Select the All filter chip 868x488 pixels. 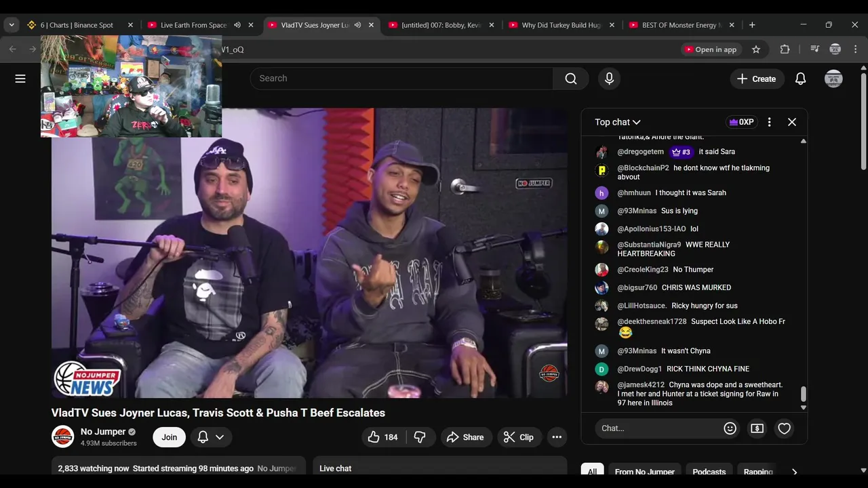(592, 472)
